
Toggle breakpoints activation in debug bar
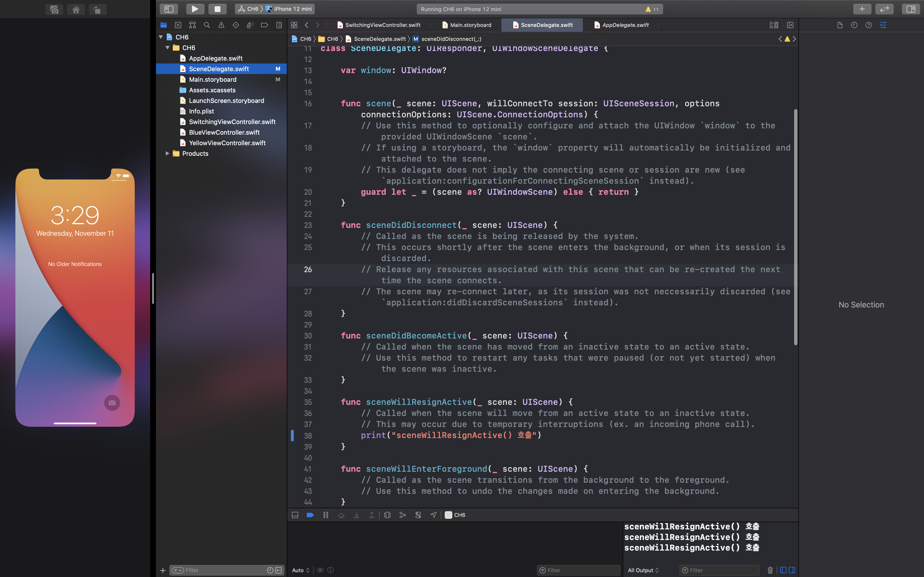pyautogui.click(x=310, y=515)
